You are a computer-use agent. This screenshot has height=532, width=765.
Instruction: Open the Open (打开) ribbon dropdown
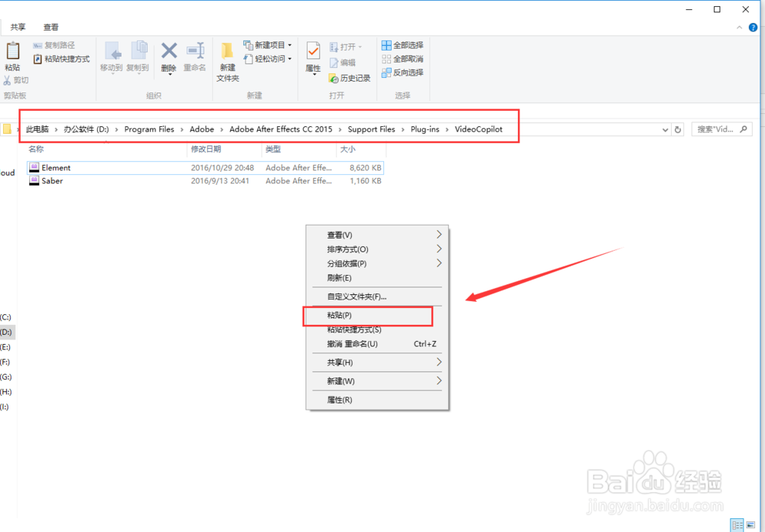[x=346, y=47]
